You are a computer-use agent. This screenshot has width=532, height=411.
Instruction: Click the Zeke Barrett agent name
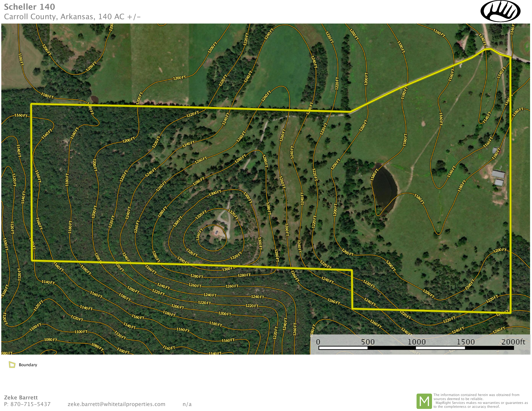pyautogui.click(x=21, y=397)
